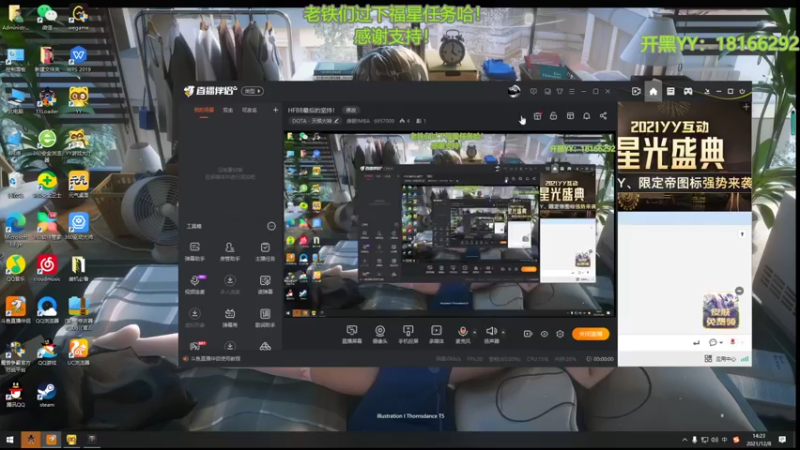800x450 pixels.
Task: Click the user avatar in title bar
Action: (514, 91)
